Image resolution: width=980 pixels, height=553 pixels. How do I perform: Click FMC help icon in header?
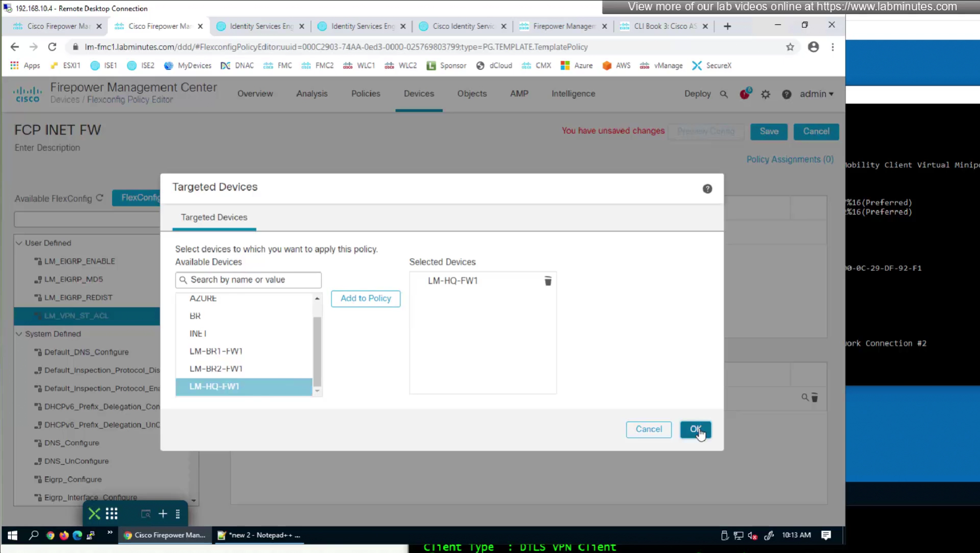coord(786,94)
